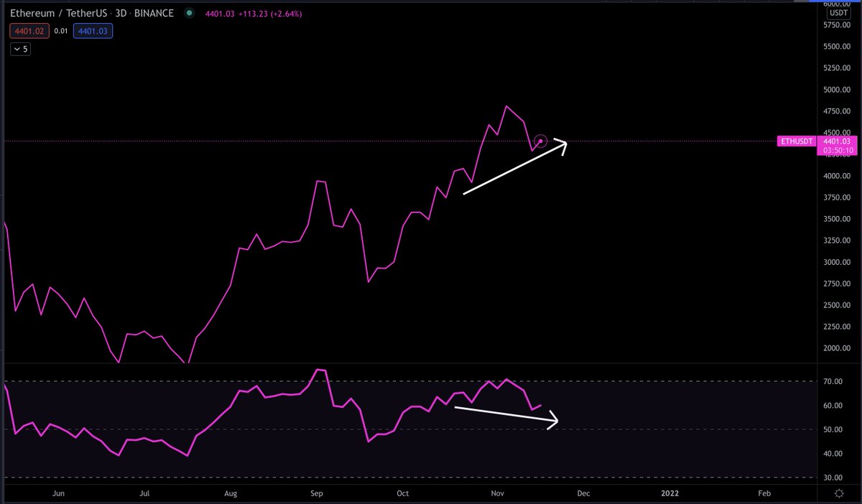This screenshot has height=504, width=862.
Task: Click the Sep label on time axis
Action: [316, 493]
